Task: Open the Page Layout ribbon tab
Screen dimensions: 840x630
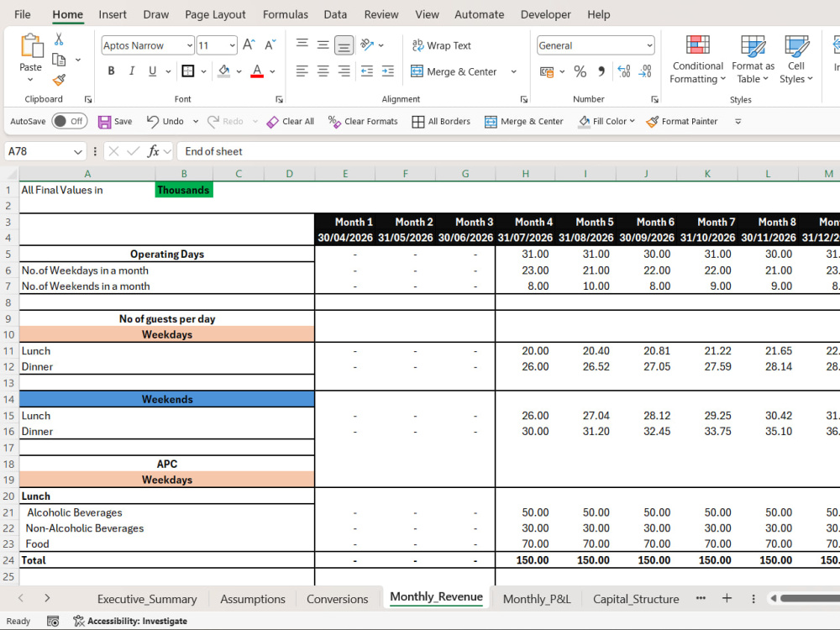Action: tap(215, 14)
